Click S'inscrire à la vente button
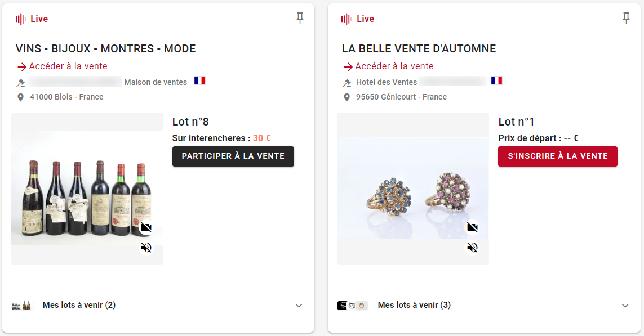This screenshot has height=336, width=644. coord(558,156)
